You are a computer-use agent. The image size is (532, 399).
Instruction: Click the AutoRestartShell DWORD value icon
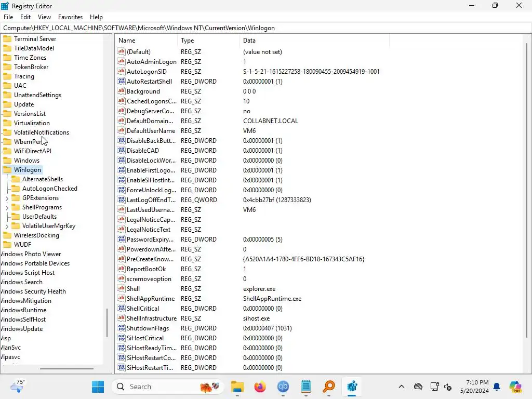point(122,81)
